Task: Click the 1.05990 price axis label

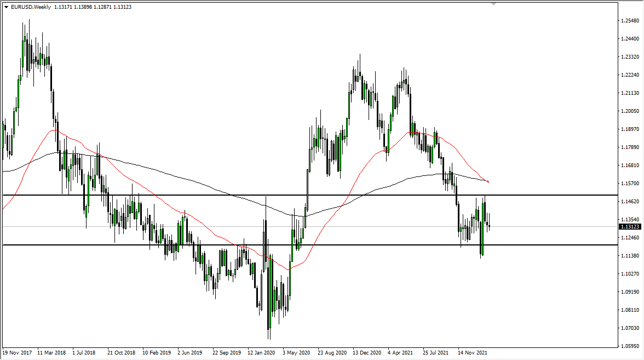Action: [x=629, y=346]
